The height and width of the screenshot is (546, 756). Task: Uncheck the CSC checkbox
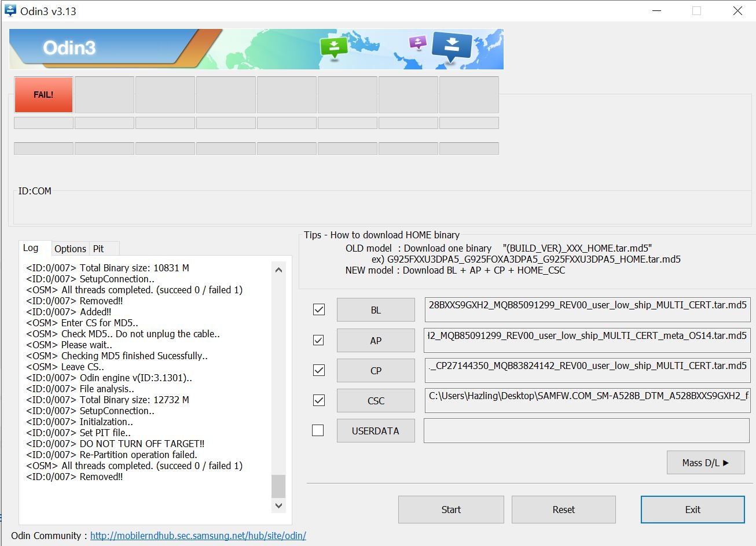pos(318,400)
